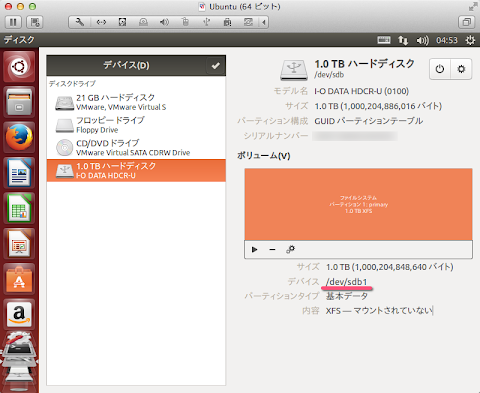The height and width of the screenshot is (393, 480).
Task: Select the Floppy Drive entry
Action: tap(136, 125)
